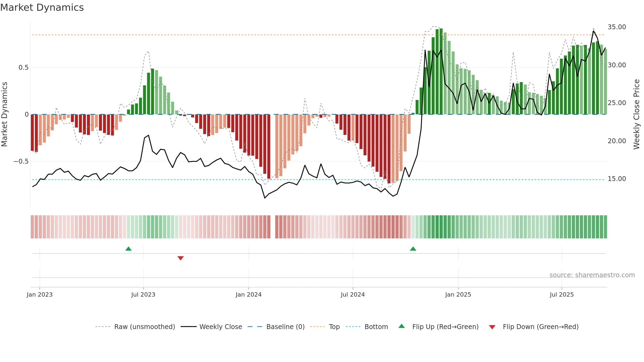Screen dimensions: 644x362
Task: Click the 0 left axis label
Action: click(x=27, y=114)
